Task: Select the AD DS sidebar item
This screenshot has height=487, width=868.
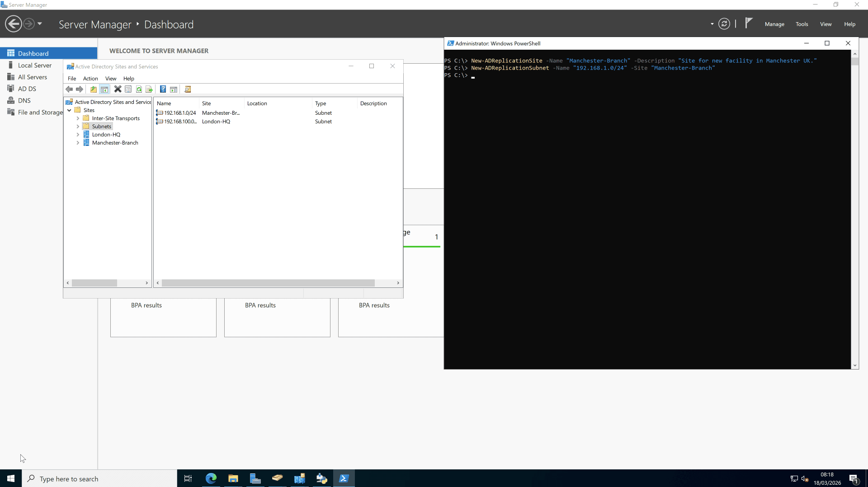Action: (27, 89)
